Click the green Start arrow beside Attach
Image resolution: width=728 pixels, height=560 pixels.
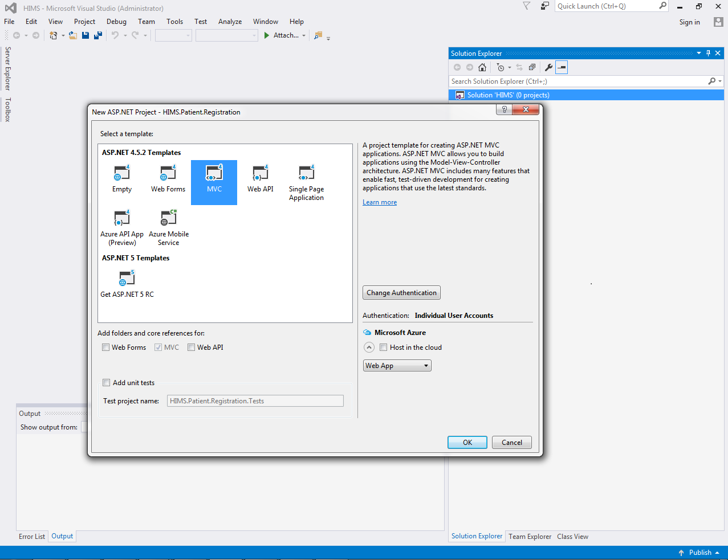tap(266, 35)
